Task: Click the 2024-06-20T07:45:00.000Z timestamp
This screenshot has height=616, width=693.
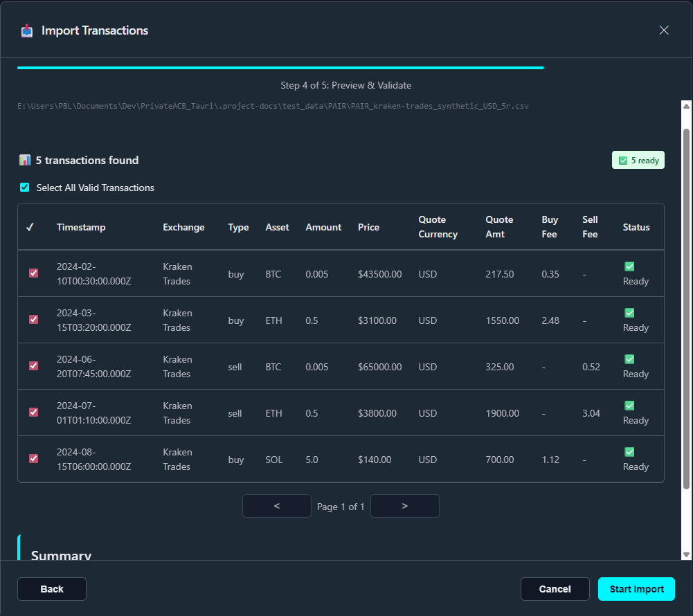Action: click(93, 367)
